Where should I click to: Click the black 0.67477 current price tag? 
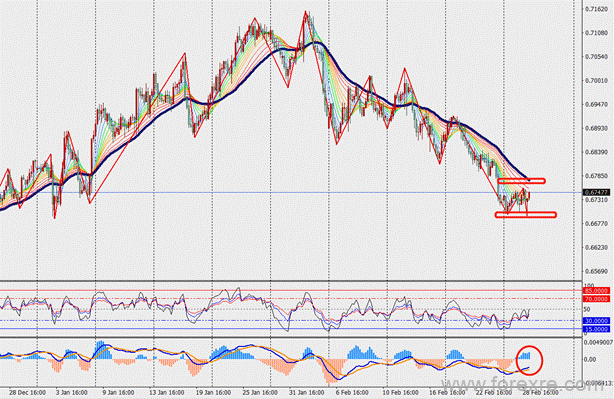(x=596, y=192)
